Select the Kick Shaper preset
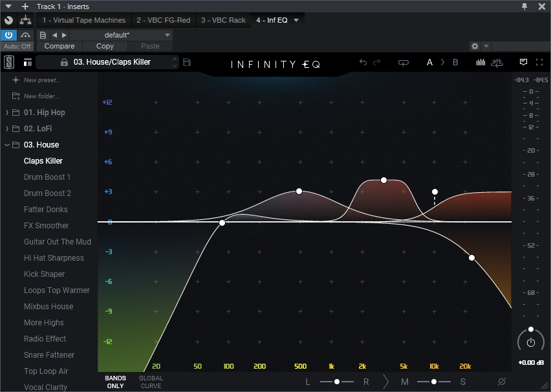This screenshot has width=551, height=392. click(x=44, y=274)
